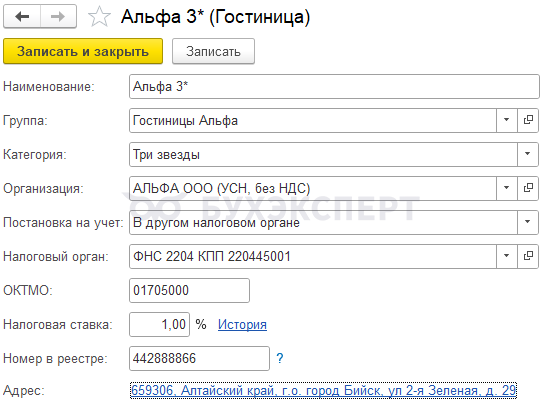Click into the Налоговая ставка field
The width and height of the screenshot is (542, 418).
tap(159, 324)
